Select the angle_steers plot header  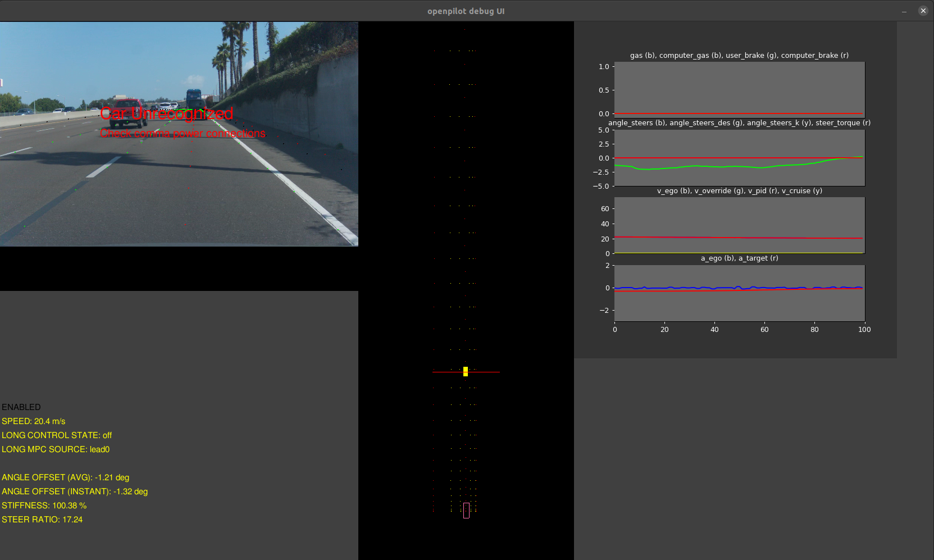(x=740, y=122)
